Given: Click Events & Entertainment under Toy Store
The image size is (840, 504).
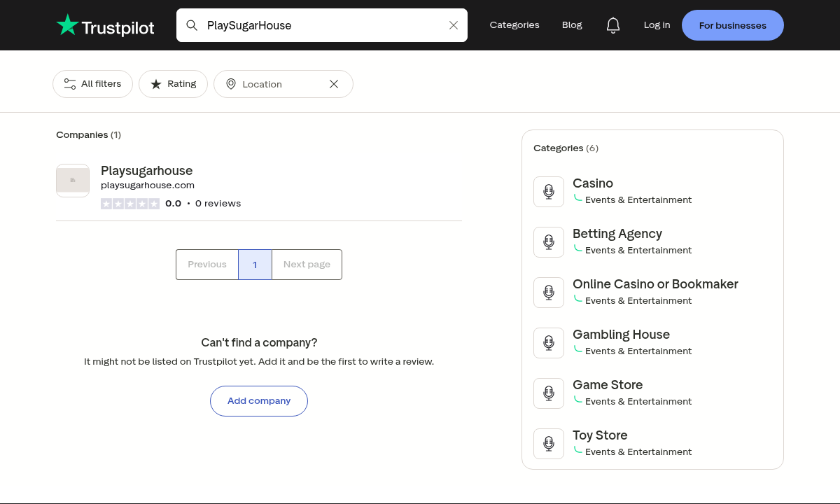Looking at the screenshot, I should pos(638,452).
